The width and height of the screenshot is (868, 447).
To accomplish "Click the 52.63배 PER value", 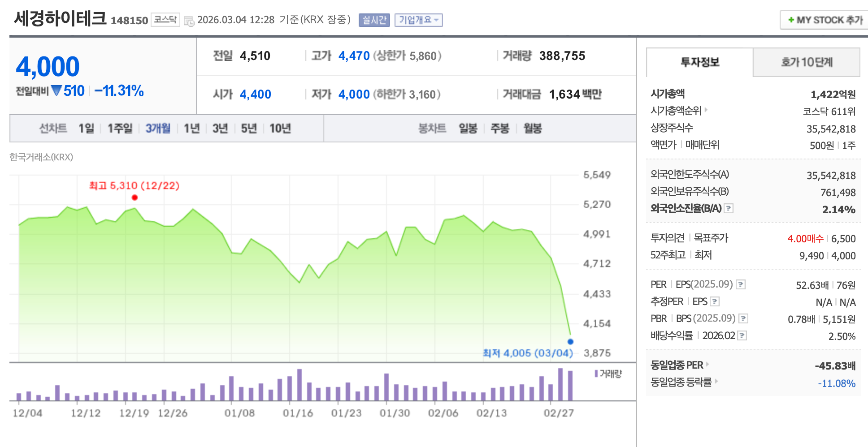I will coord(812,285).
